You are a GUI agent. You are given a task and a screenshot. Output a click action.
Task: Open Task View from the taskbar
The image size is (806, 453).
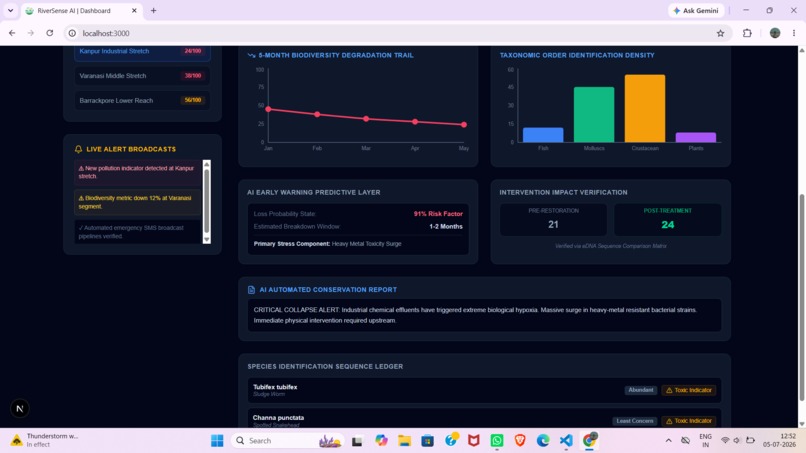tap(357, 441)
